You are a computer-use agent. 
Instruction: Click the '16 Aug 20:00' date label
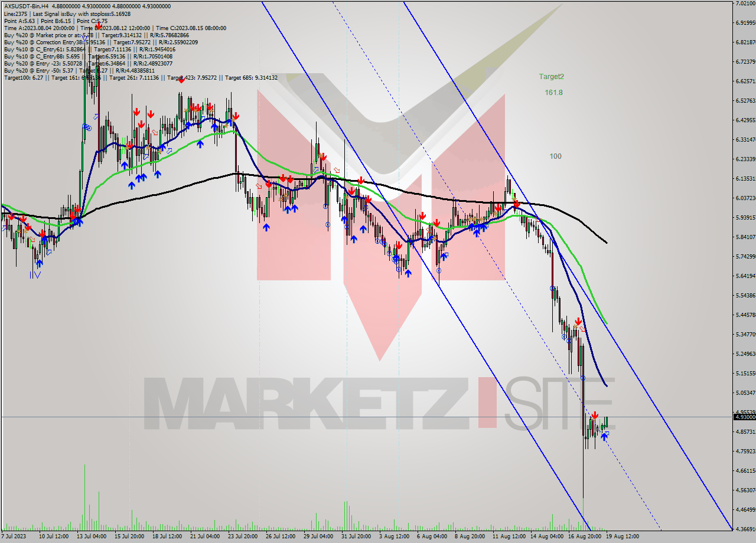coord(584,537)
